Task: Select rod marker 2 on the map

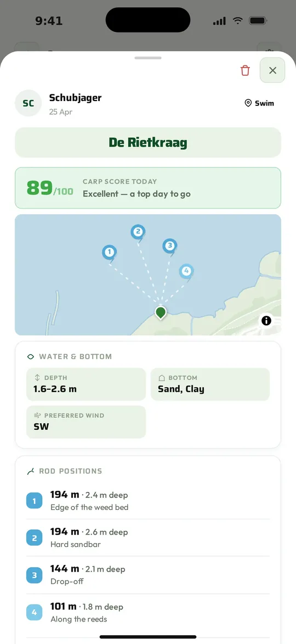Action: [x=138, y=232]
